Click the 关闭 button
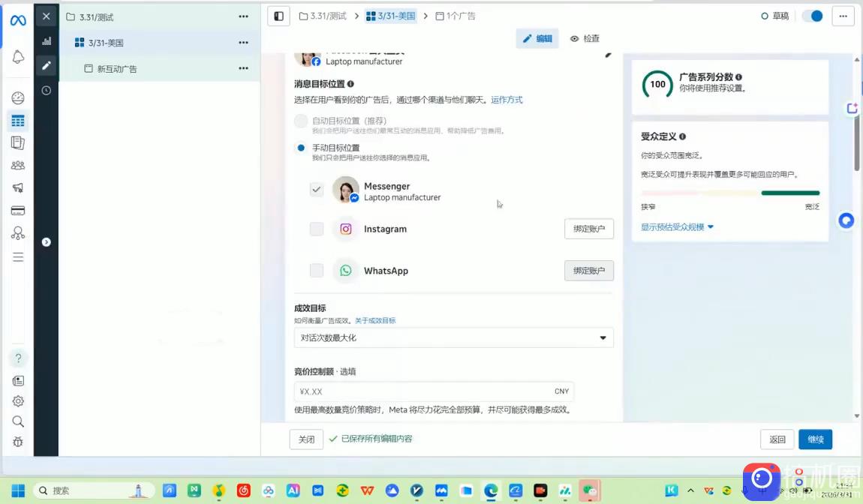 [306, 439]
